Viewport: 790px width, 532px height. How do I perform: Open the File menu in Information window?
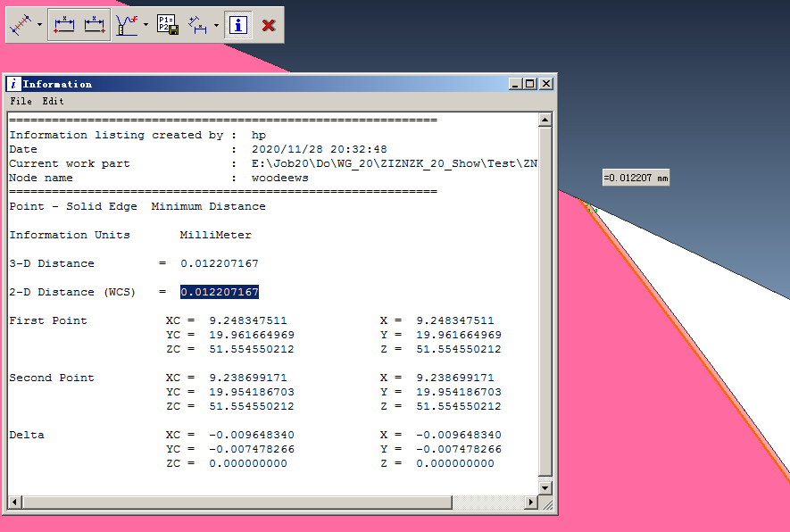[21, 102]
